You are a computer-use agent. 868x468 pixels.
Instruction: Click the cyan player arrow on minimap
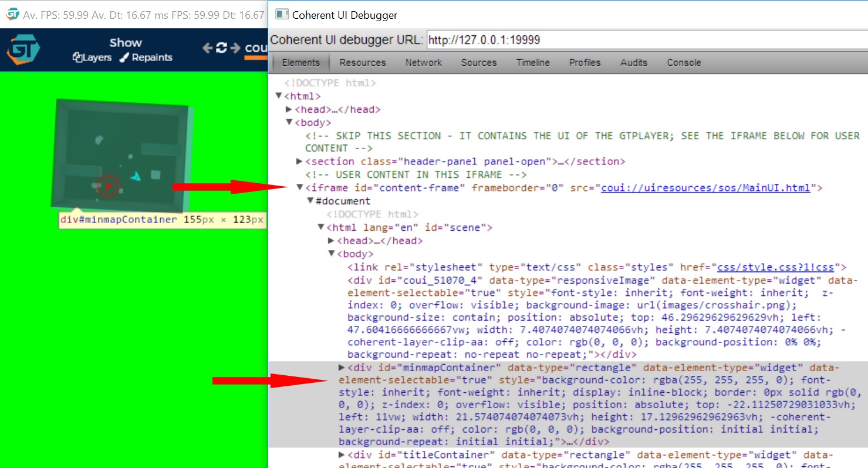point(136,176)
